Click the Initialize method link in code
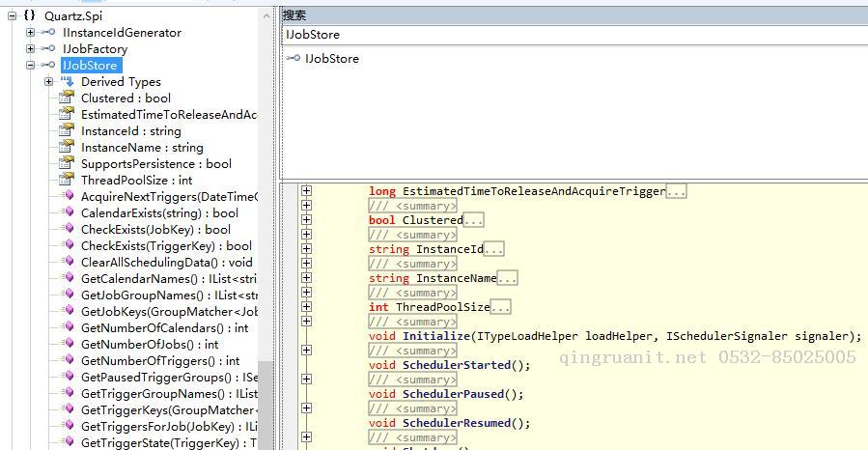This screenshot has height=450, width=868. [x=436, y=336]
